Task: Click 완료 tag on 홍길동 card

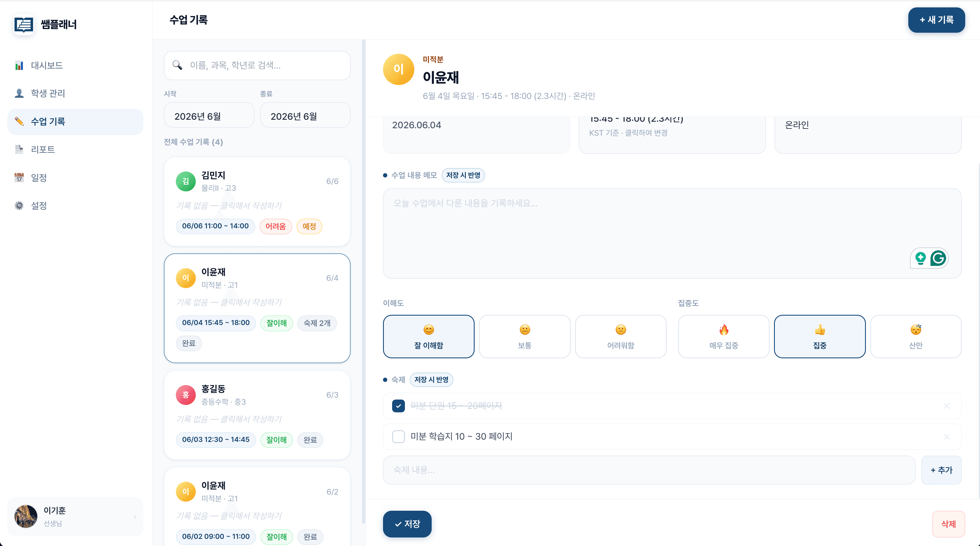Action: pyautogui.click(x=310, y=440)
